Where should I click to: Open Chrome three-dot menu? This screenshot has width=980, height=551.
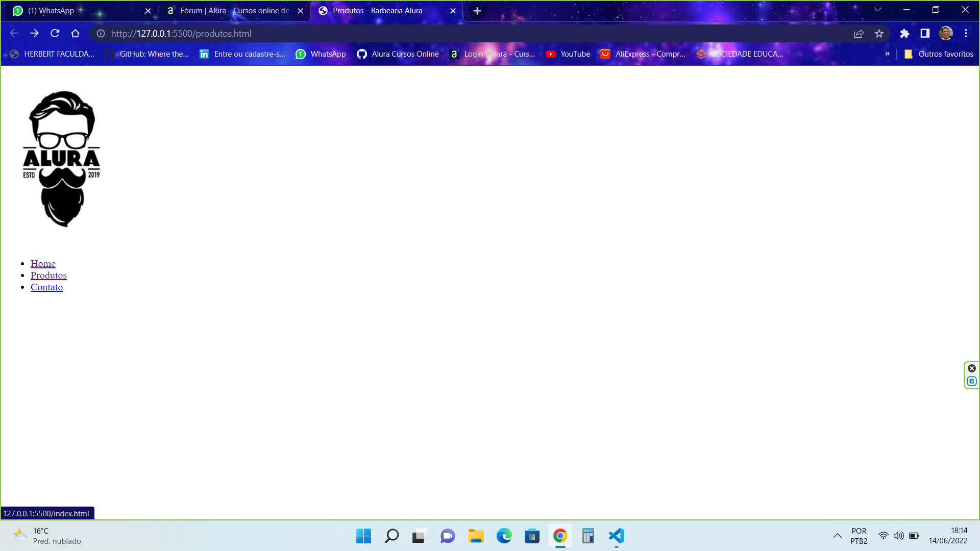[966, 34]
